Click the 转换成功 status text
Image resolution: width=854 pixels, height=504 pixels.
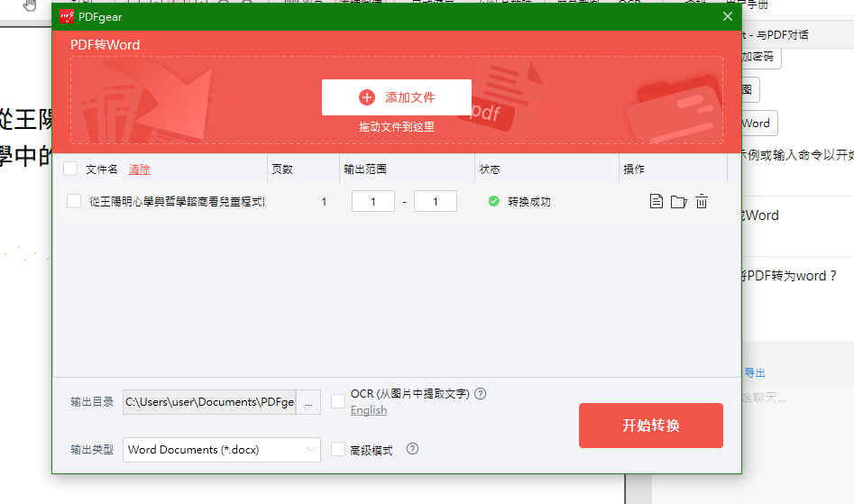coord(529,202)
